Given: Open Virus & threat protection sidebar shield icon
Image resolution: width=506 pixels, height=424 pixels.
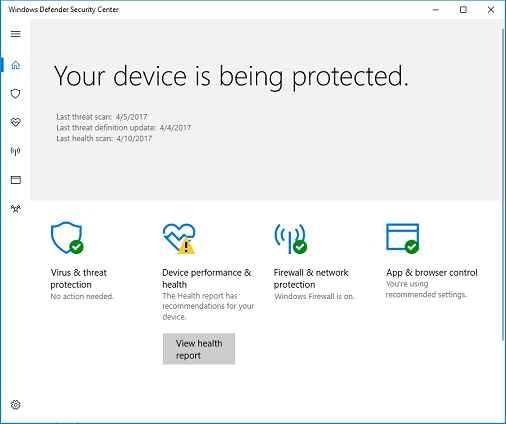Looking at the screenshot, I should tap(16, 94).
